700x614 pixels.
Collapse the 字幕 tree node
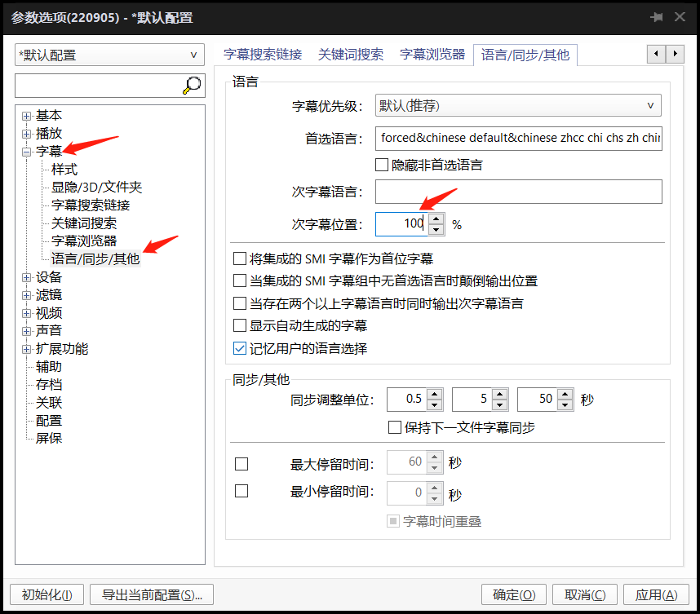[27, 152]
